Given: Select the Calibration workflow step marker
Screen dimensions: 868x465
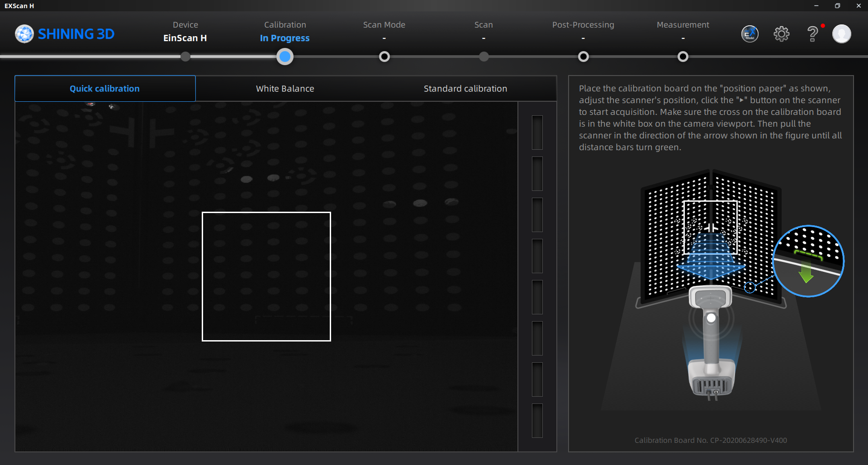Looking at the screenshot, I should click(x=285, y=57).
